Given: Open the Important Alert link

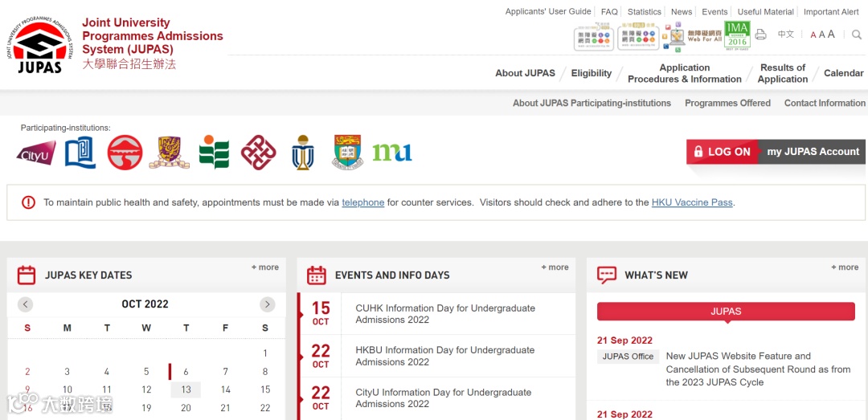Looking at the screenshot, I should (832, 11).
